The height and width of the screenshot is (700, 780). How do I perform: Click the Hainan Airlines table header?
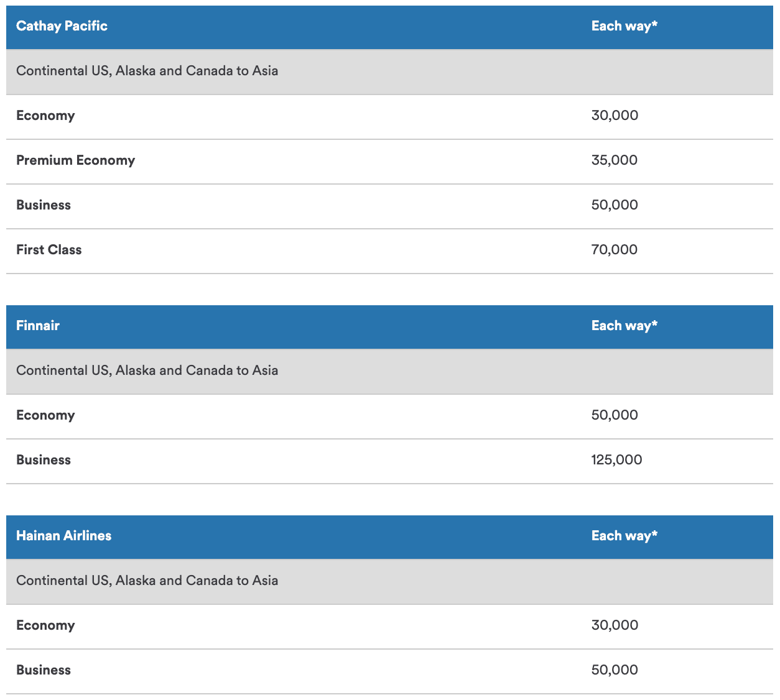point(63,536)
